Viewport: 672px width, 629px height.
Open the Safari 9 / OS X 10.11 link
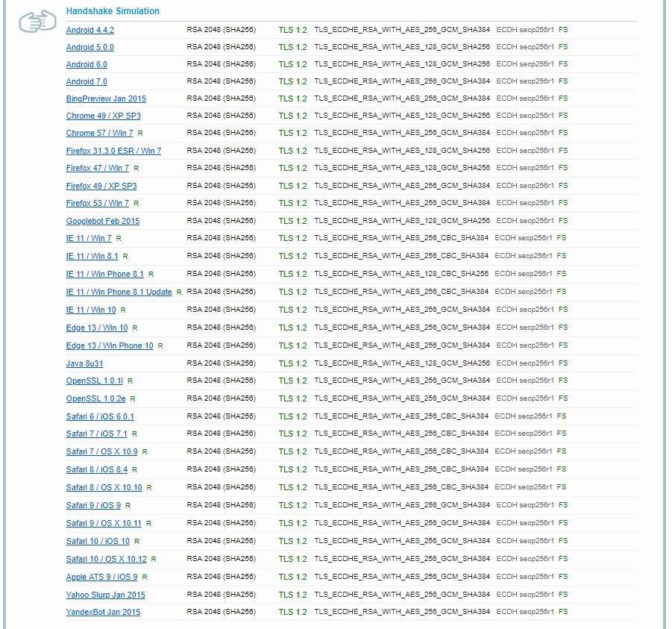[103, 524]
